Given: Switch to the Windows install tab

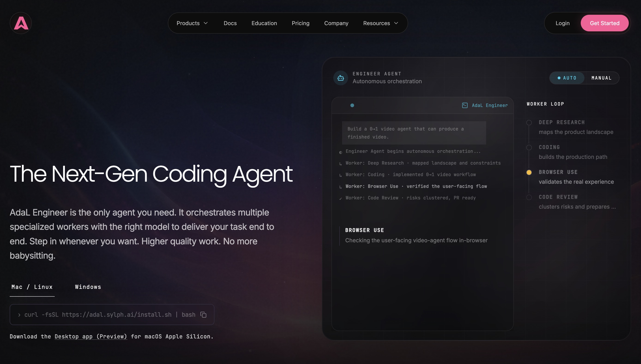Looking at the screenshot, I should (88, 287).
